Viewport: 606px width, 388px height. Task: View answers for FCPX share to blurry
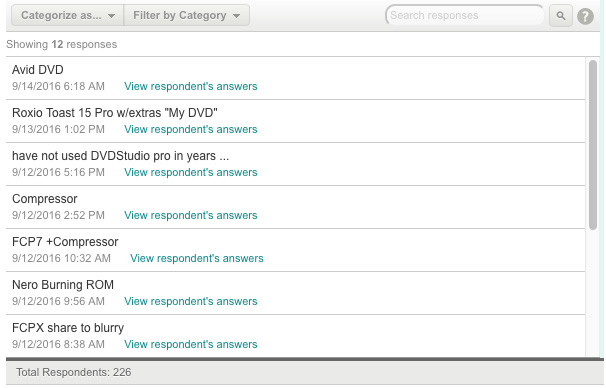[191, 344]
